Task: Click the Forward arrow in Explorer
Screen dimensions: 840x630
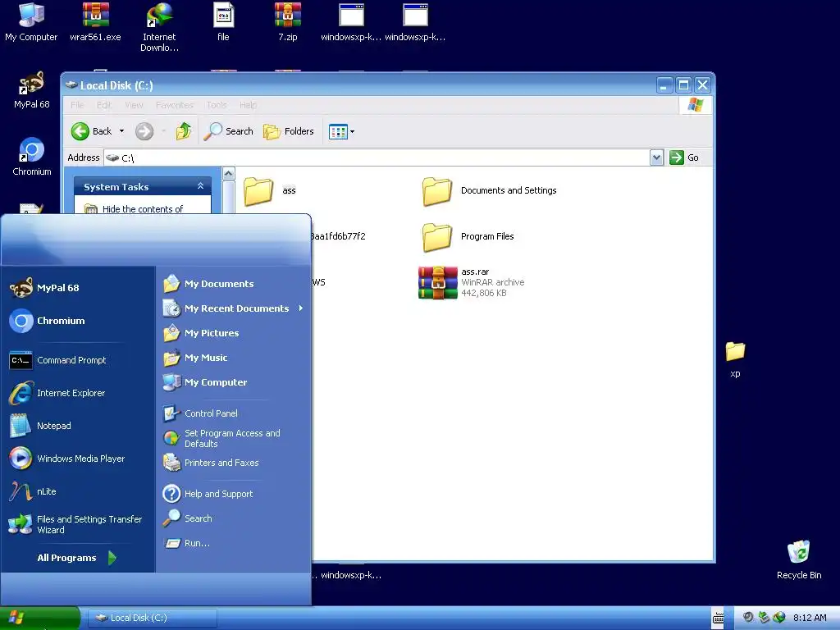Action: (x=144, y=131)
